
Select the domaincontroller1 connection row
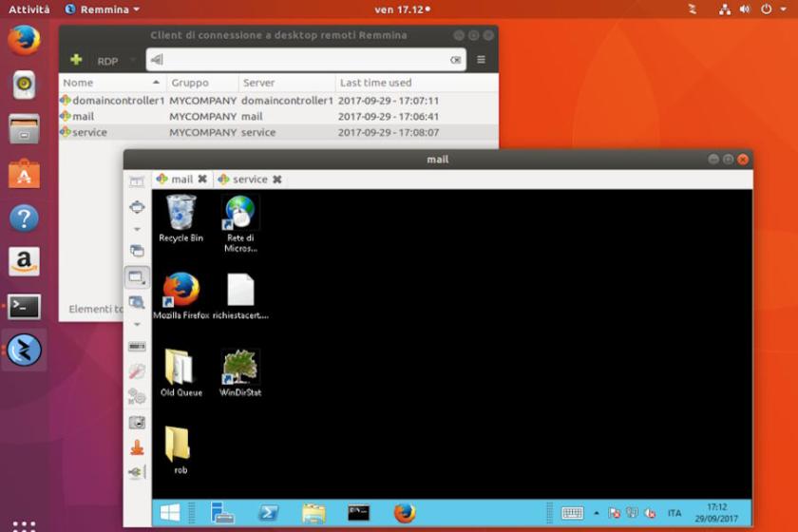278,101
